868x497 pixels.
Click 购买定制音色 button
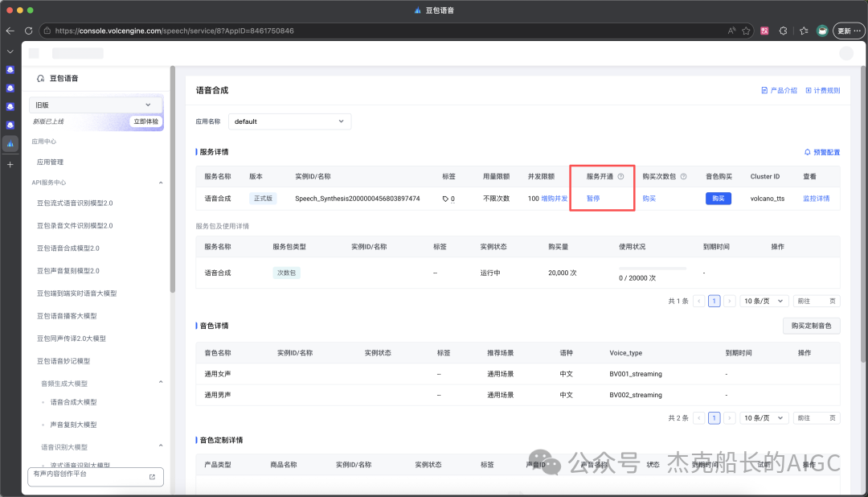point(811,326)
